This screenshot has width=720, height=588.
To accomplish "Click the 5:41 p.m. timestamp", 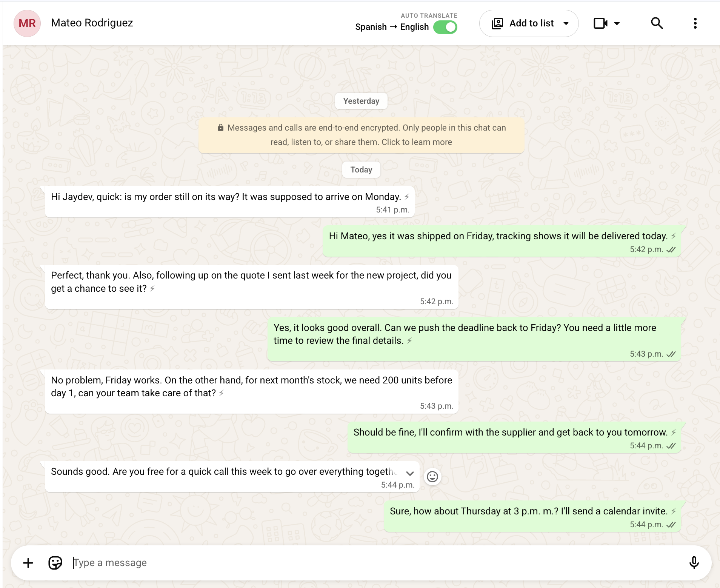I will (392, 210).
